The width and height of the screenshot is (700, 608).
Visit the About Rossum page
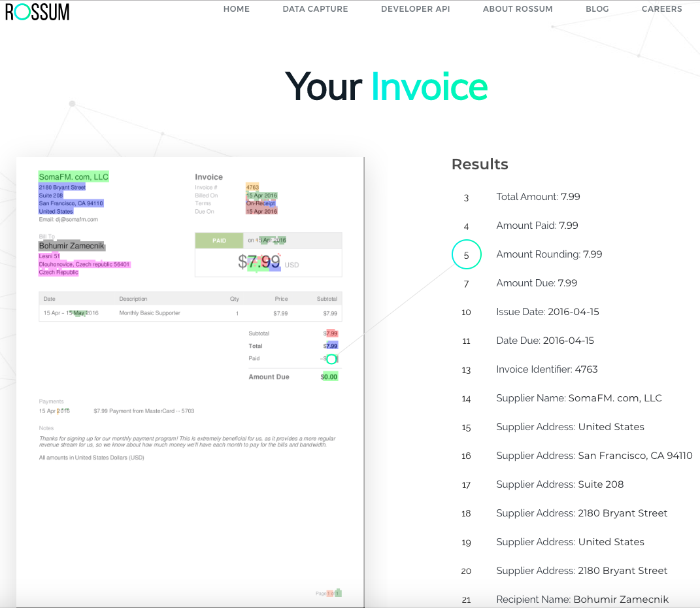click(518, 9)
